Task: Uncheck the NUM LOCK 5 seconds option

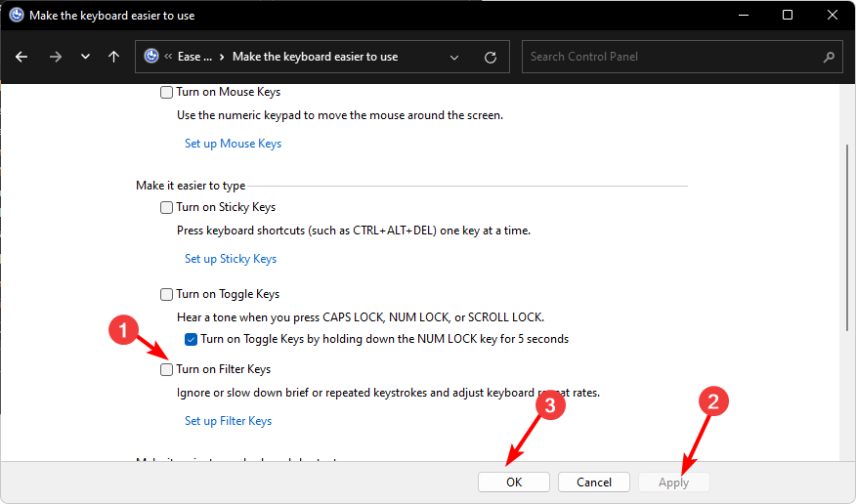Action: pyautogui.click(x=191, y=340)
